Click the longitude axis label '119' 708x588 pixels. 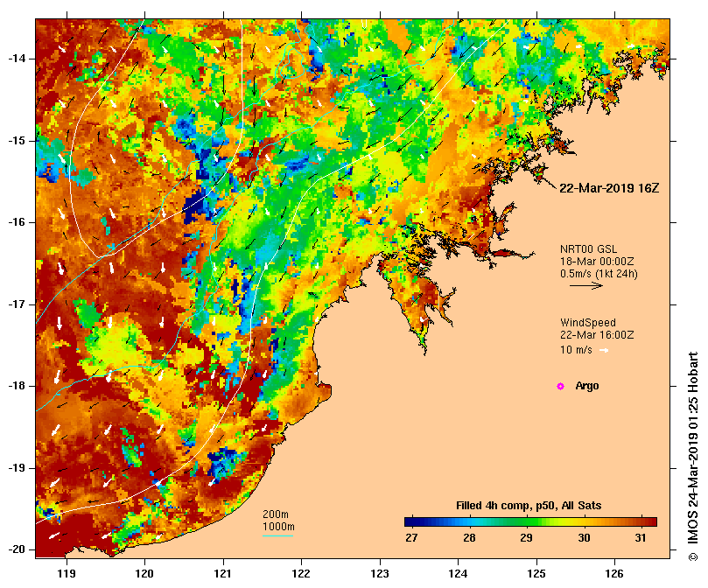click(67, 574)
